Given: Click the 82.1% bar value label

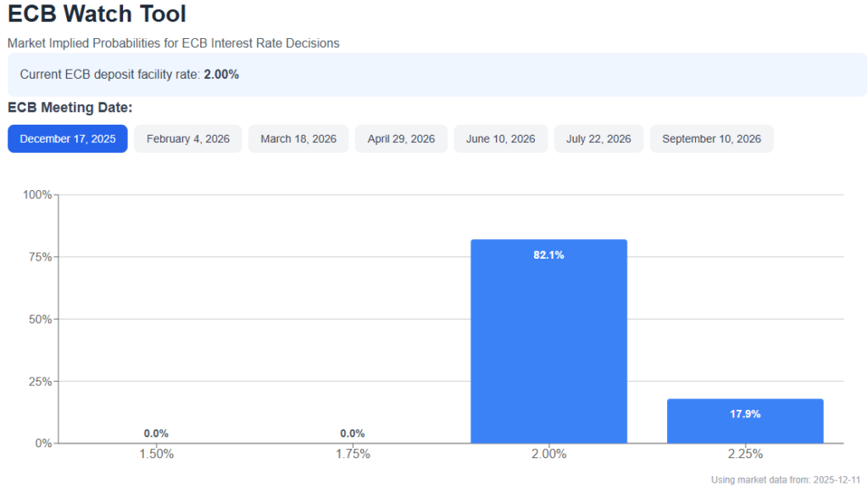Looking at the screenshot, I should click(548, 255).
